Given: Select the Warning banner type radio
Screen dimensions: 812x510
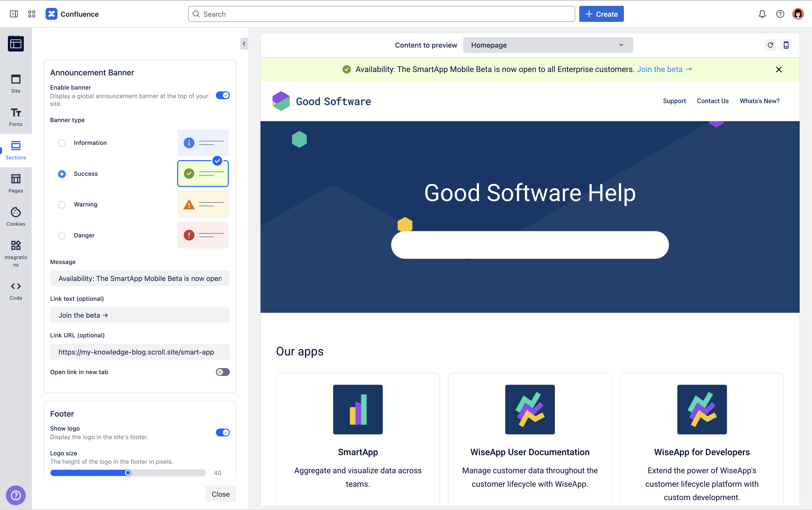Looking at the screenshot, I should click(x=62, y=205).
